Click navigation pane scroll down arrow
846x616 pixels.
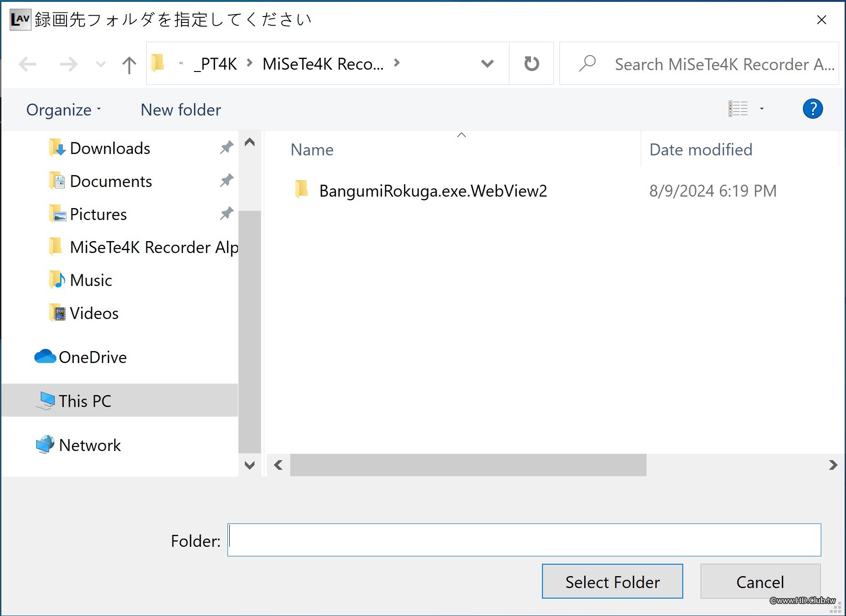(249, 465)
